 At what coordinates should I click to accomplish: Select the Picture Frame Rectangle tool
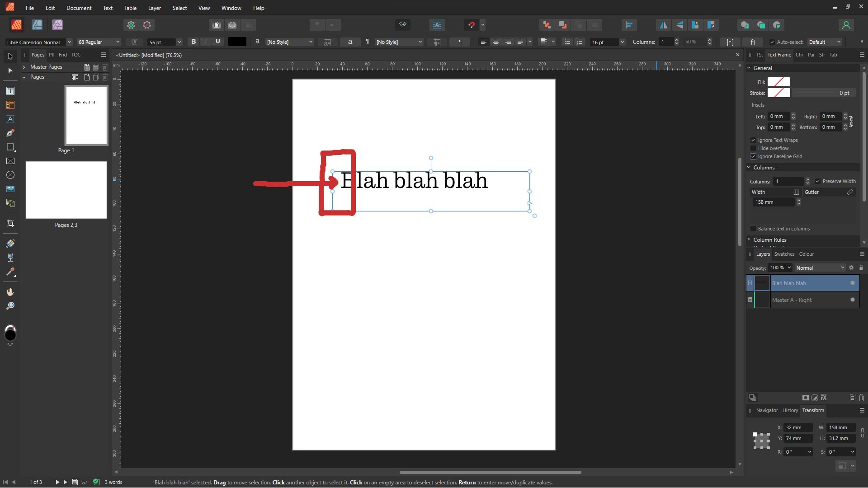click(10, 161)
